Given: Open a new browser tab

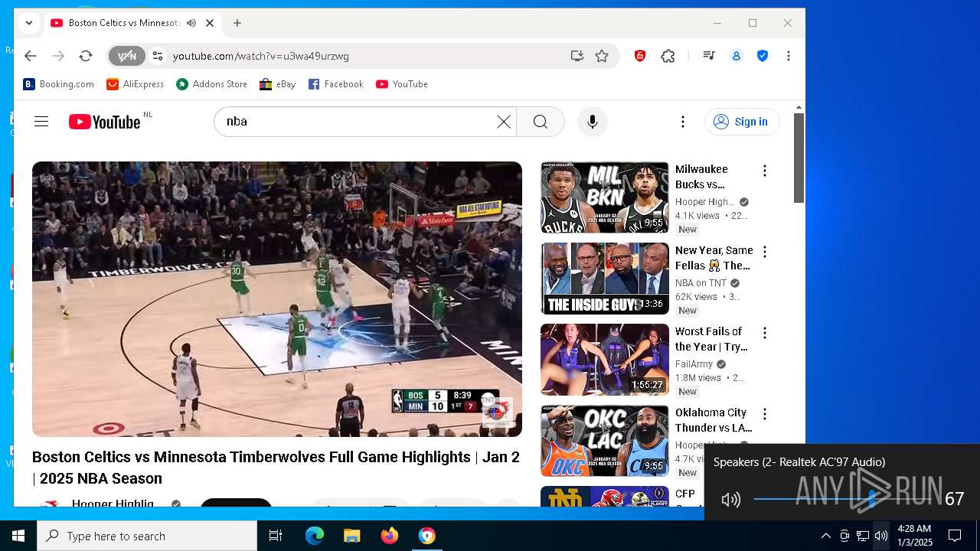Looking at the screenshot, I should pyautogui.click(x=237, y=23).
